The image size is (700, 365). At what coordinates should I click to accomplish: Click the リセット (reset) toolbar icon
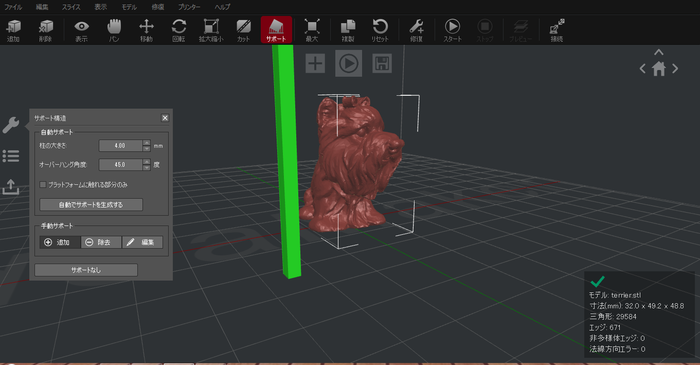380,30
